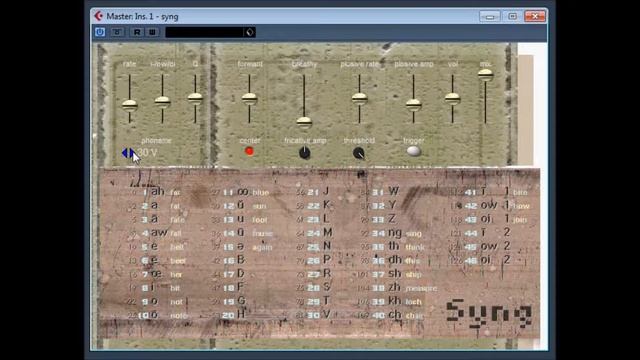The width and height of the screenshot is (640, 360).
Task: Click phoneme 38 'zh' measure entry
Action: click(404, 288)
